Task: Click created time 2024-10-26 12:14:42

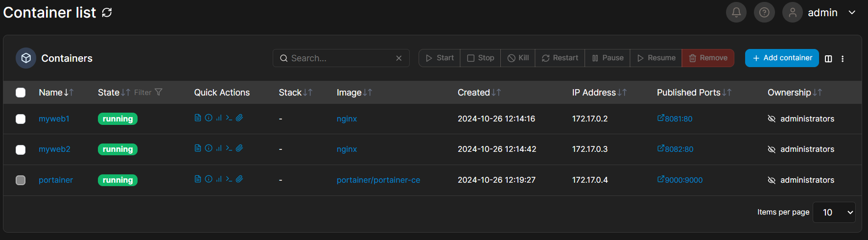Action: coord(497,149)
